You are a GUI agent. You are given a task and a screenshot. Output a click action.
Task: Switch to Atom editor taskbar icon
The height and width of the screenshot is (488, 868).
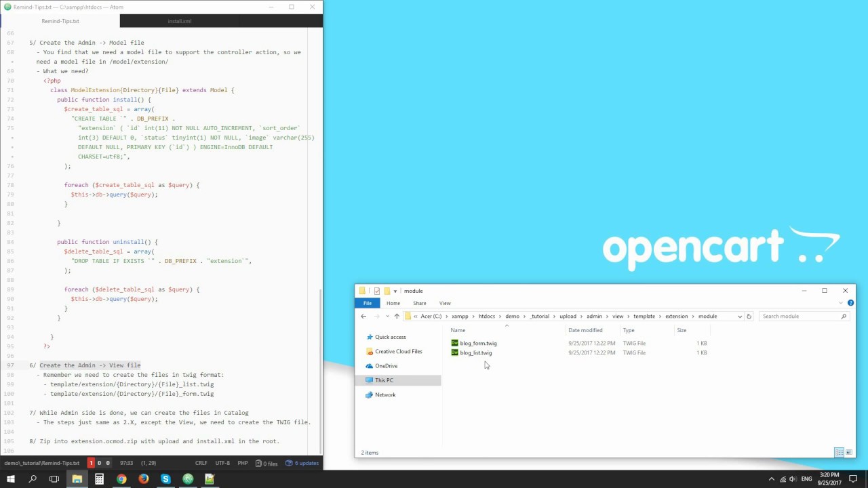(188, 479)
